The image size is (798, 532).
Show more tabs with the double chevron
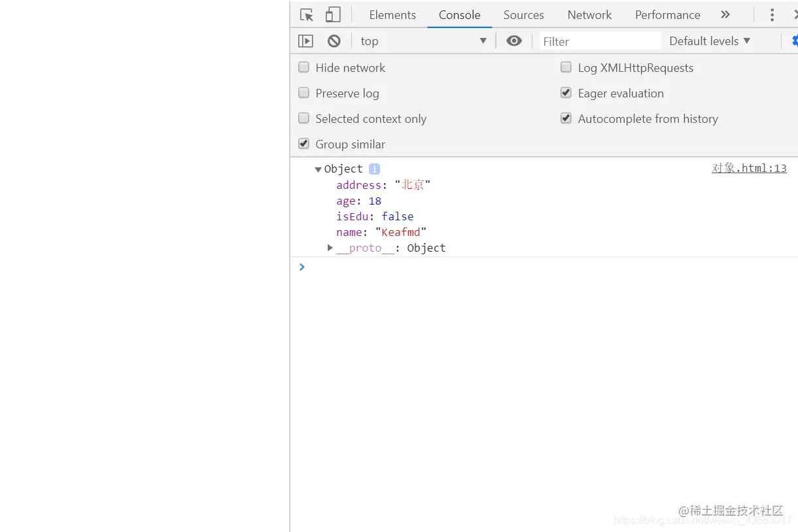pyautogui.click(x=725, y=14)
